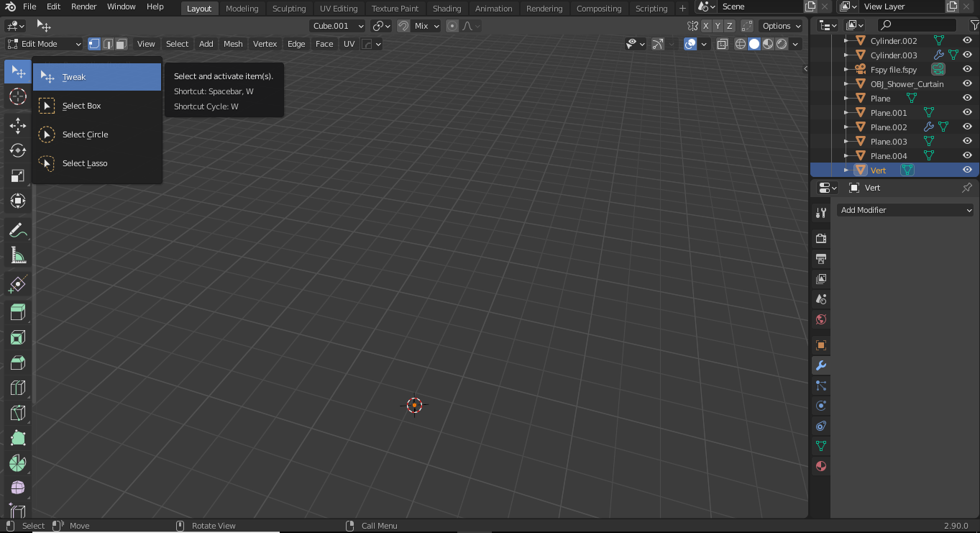The height and width of the screenshot is (533, 980).
Task: Toggle visibility of Plane.003
Action: click(967, 142)
